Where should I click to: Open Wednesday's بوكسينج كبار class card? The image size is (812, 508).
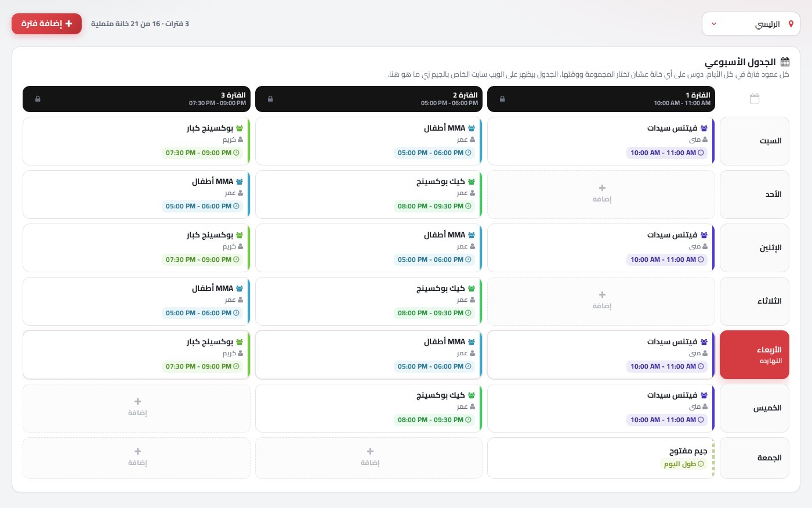136,355
